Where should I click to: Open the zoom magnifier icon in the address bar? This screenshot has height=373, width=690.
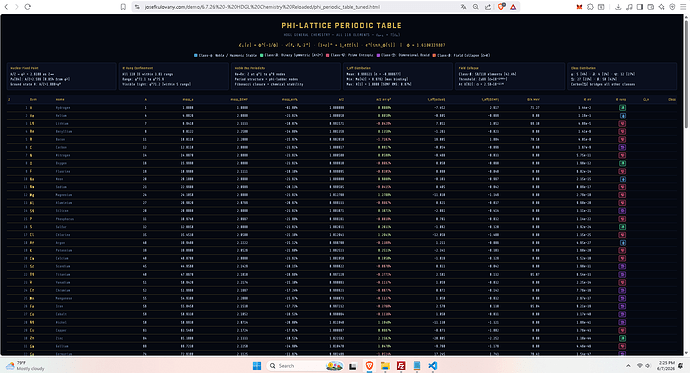pos(476,7)
